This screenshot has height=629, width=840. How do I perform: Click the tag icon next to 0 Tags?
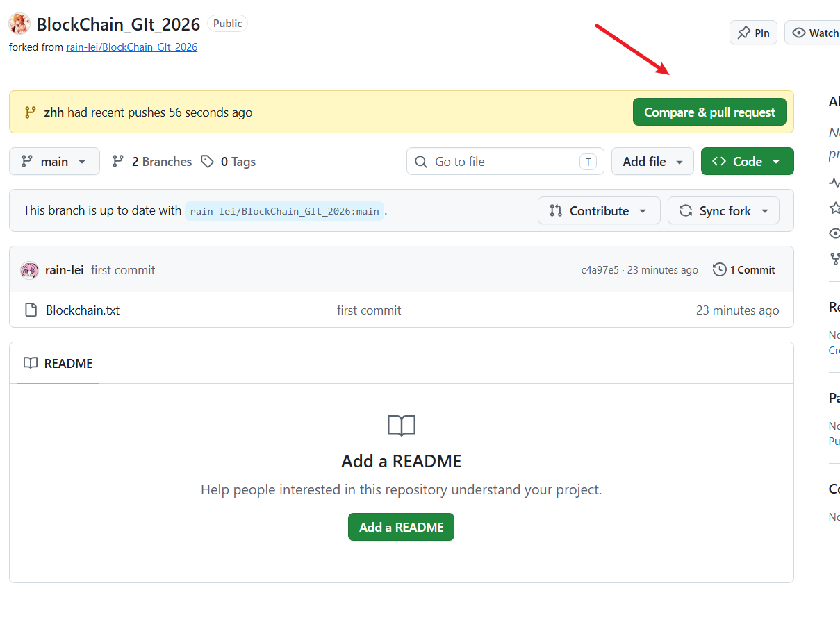tap(207, 162)
